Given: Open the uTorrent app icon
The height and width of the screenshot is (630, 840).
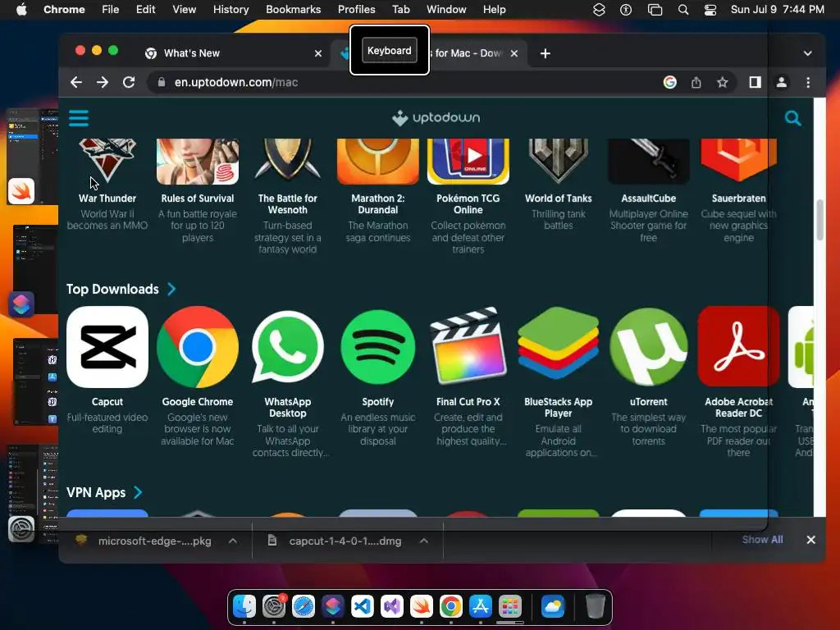Looking at the screenshot, I should click(x=648, y=347).
